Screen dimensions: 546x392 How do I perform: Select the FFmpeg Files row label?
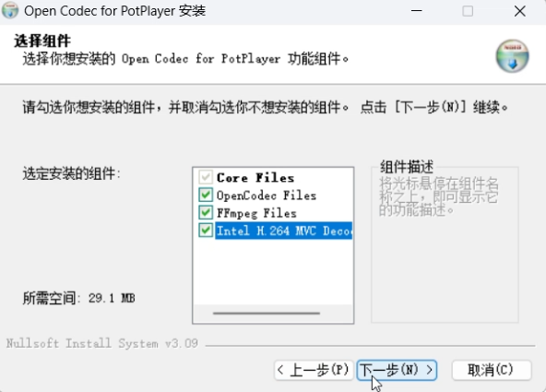point(256,213)
